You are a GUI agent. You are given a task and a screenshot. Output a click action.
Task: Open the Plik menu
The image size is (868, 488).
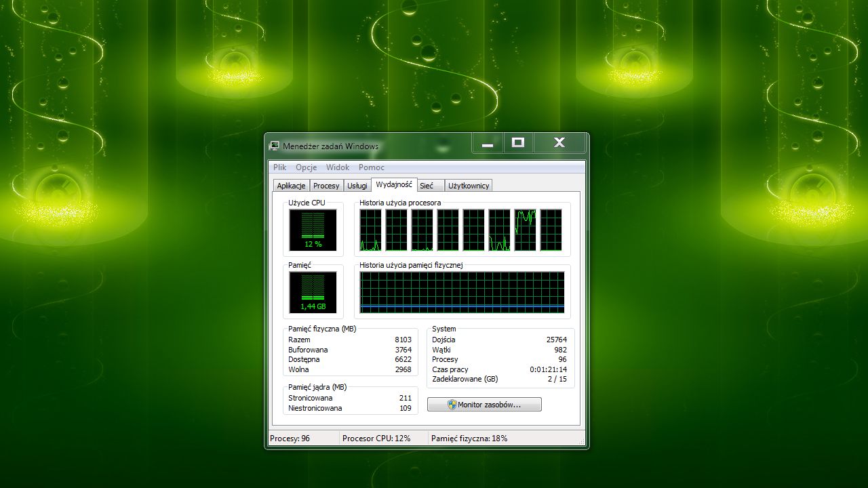coord(280,167)
